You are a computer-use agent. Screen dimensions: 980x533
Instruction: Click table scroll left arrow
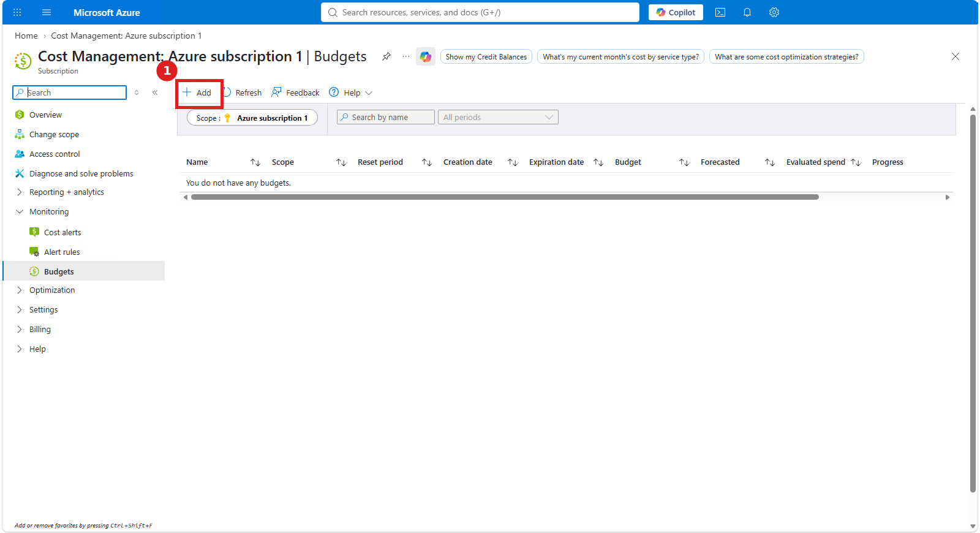click(x=185, y=197)
